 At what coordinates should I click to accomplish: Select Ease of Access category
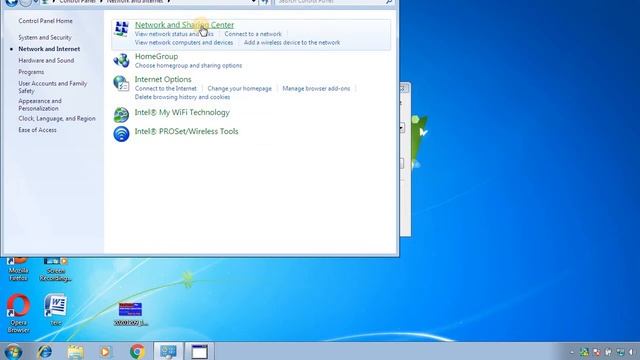point(37,130)
